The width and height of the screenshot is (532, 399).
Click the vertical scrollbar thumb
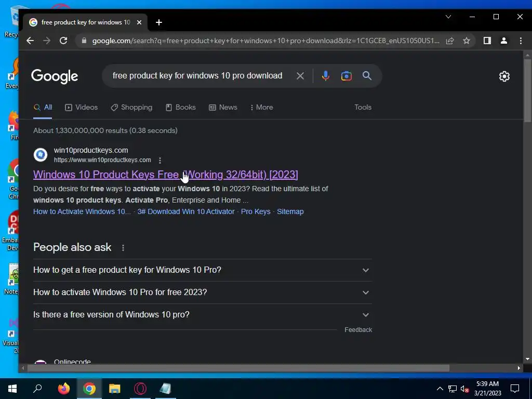(527, 90)
